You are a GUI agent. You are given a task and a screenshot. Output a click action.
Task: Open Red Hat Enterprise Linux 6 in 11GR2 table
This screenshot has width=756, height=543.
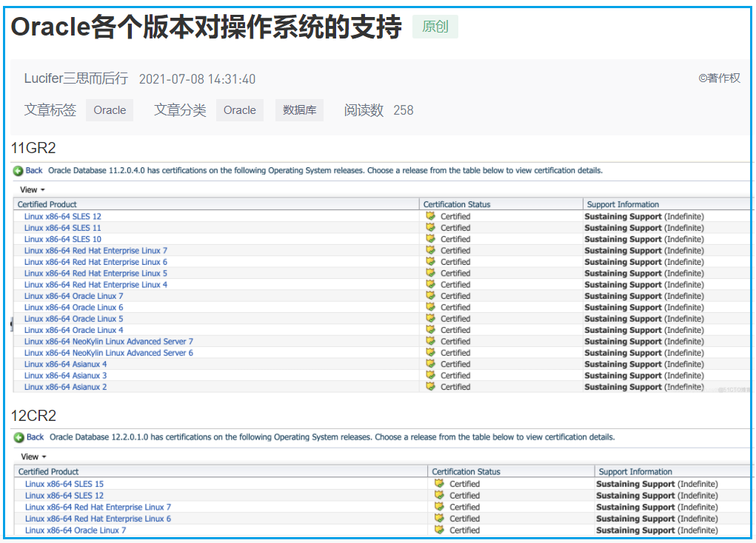[x=96, y=262]
